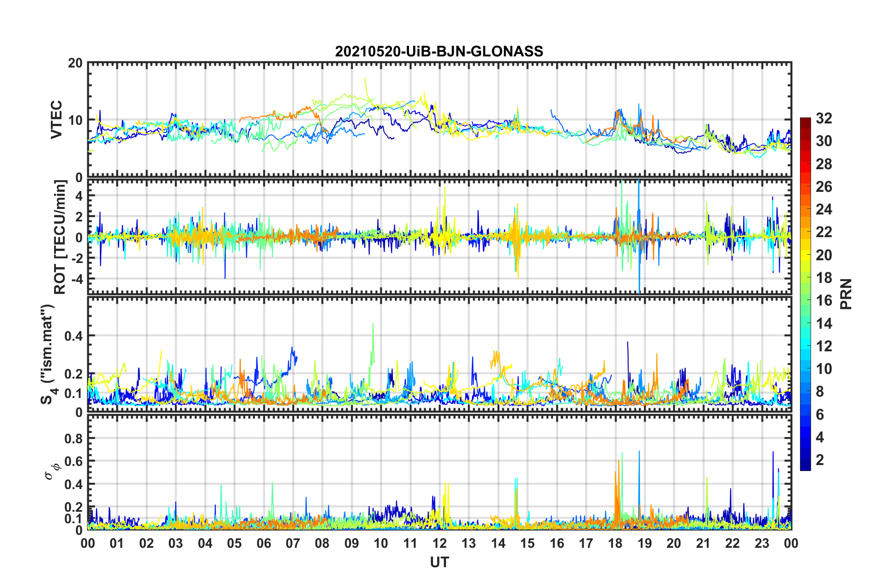
Task: Click colorbar tick label 24
Action: point(824,209)
